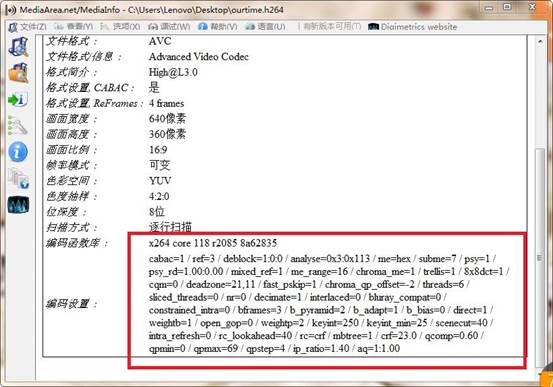The image size is (553, 387).
Task: Open the 选项(X) options menu
Action: (x=120, y=27)
